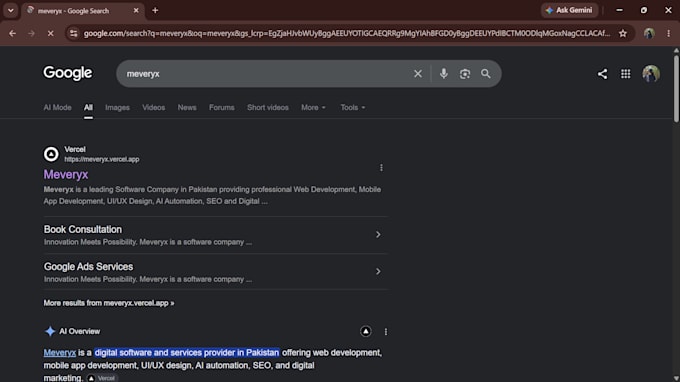Switch to Short videos tab
The width and height of the screenshot is (680, 382).
coord(268,108)
